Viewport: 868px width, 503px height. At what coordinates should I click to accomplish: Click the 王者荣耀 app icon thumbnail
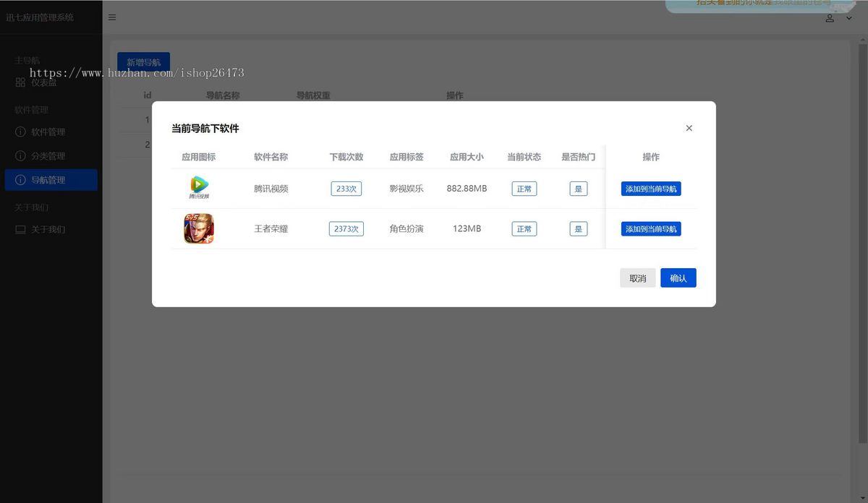(198, 228)
